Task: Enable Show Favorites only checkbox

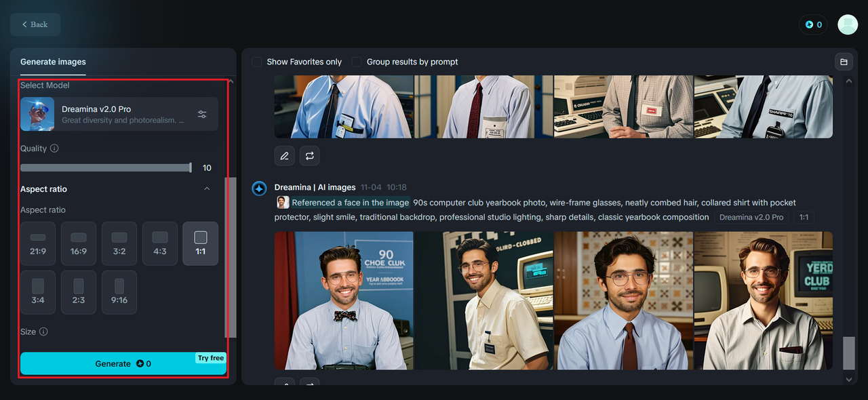Action: pos(257,62)
